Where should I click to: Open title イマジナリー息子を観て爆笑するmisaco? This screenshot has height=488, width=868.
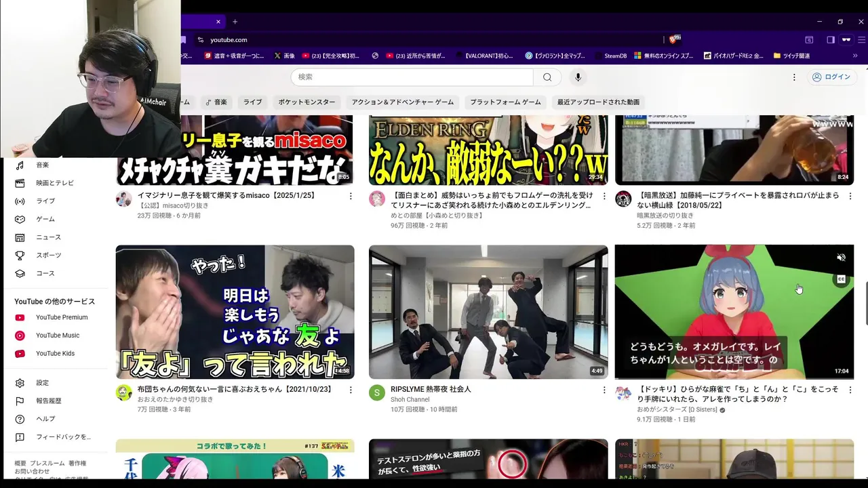coord(226,195)
